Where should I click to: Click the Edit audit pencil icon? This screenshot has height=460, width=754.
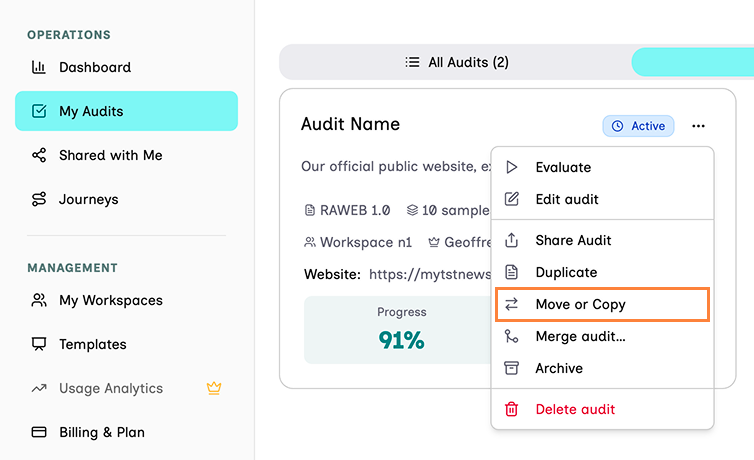[x=512, y=199]
